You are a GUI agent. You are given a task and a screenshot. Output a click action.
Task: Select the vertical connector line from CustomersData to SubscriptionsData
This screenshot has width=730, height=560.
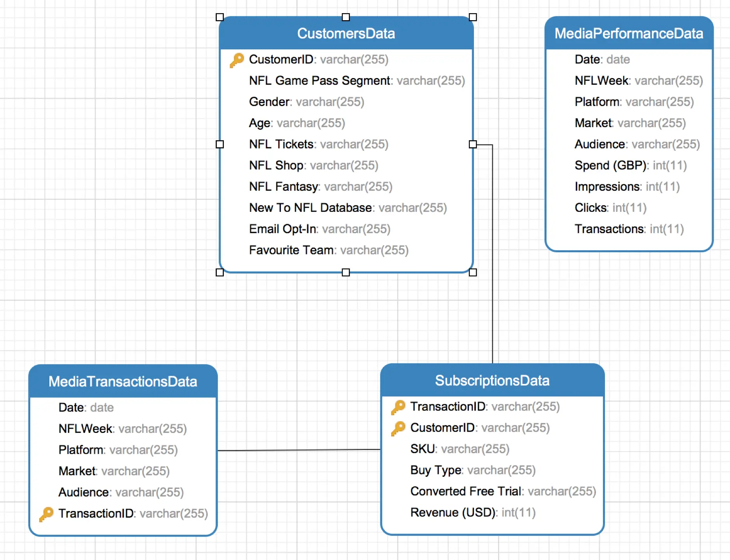pos(493,254)
